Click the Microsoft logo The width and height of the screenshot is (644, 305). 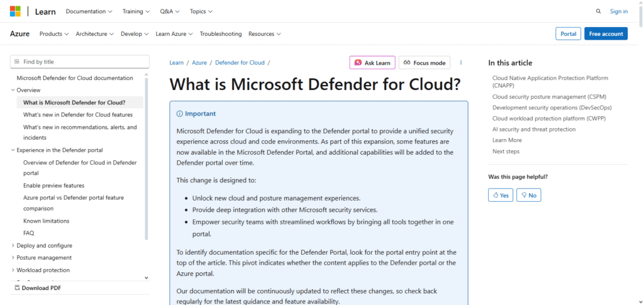[15, 11]
